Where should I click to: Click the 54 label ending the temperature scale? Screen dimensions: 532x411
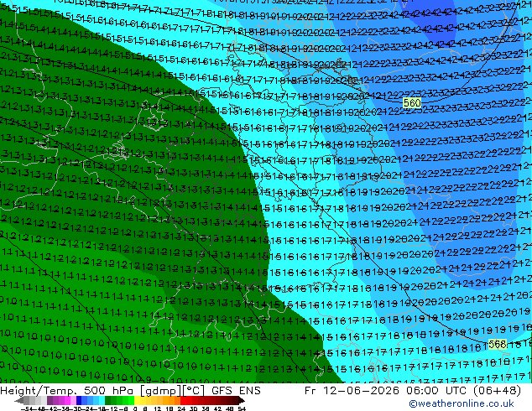pyautogui.click(x=241, y=409)
